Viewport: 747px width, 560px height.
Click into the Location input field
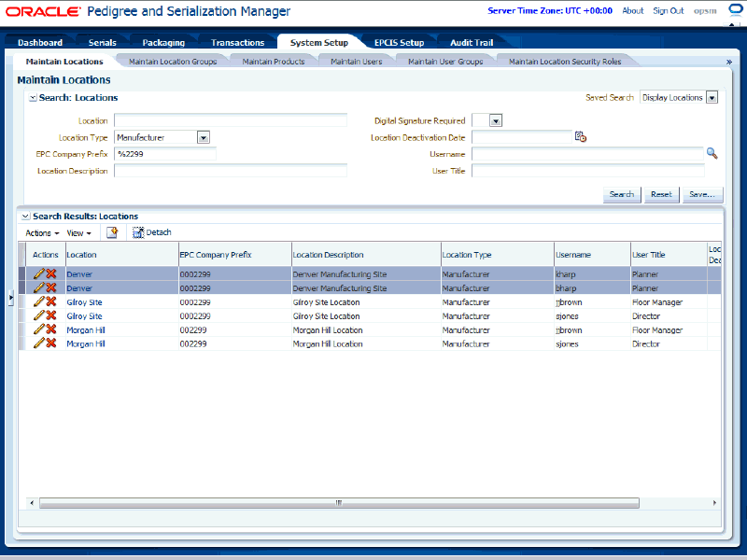tap(231, 120)
